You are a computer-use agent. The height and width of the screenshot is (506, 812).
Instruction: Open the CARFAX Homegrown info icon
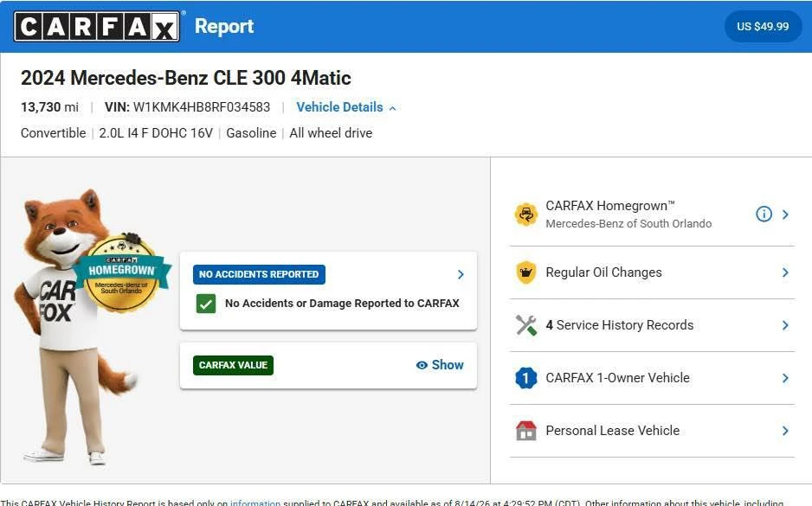764,214
